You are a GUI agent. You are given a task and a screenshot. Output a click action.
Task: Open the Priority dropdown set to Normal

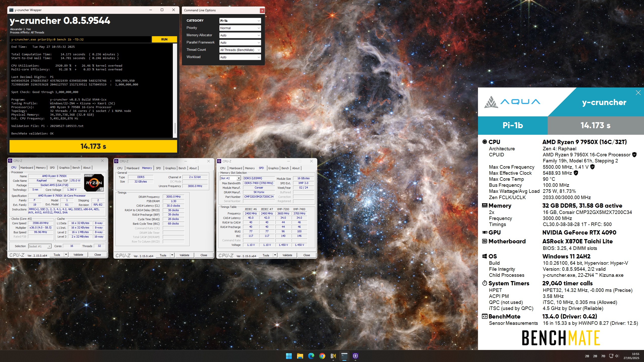tap(240, 28)
